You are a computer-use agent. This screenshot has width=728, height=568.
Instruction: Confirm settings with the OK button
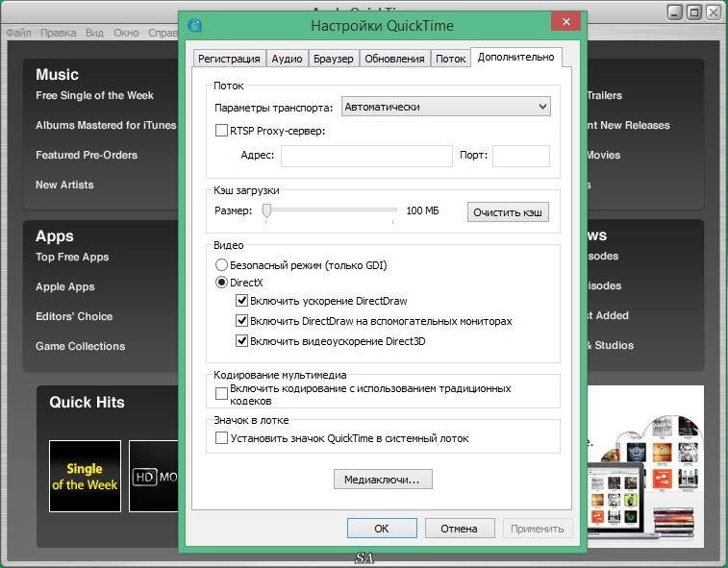[382, 528]
